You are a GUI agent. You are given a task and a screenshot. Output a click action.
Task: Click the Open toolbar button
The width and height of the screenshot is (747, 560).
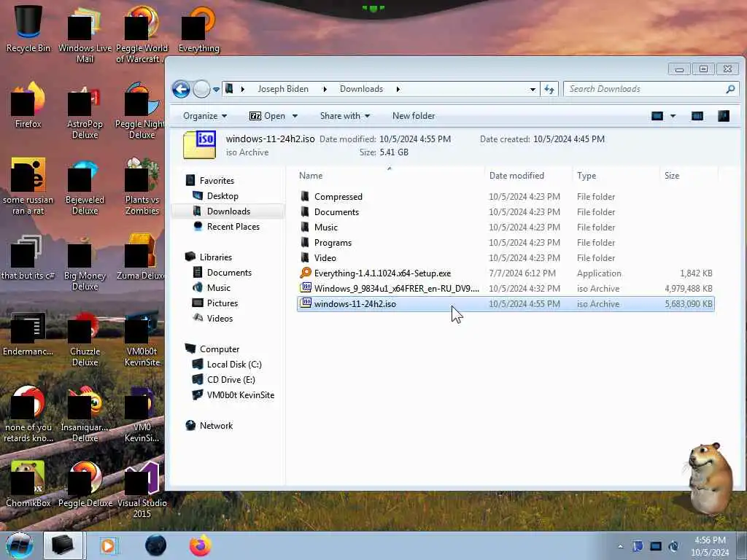(268, 116)
